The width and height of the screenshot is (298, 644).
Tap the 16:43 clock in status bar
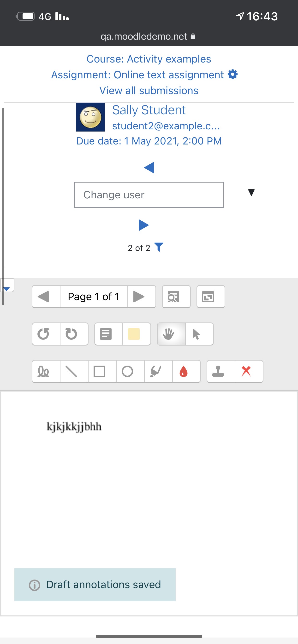pos(262,17)
